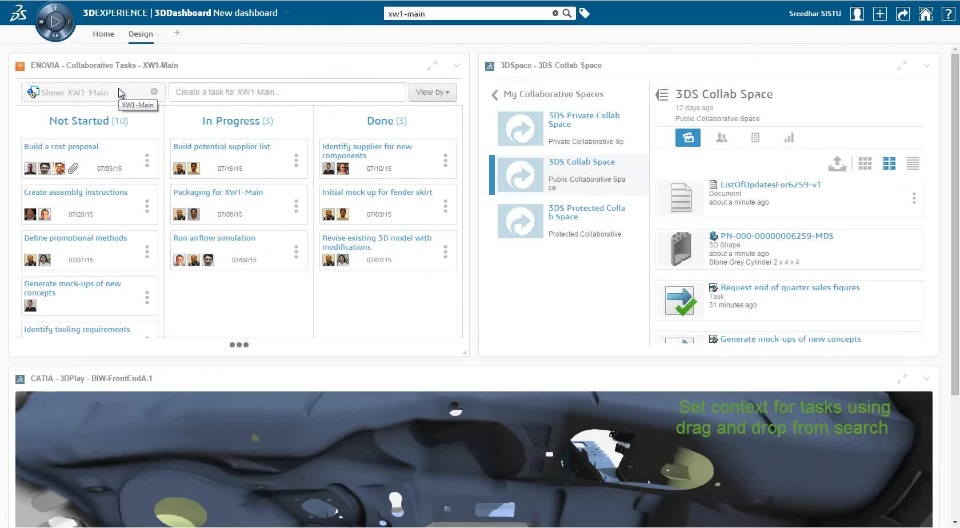Open PN-000-00000006259-MDS 3D shape

(776, 236)
